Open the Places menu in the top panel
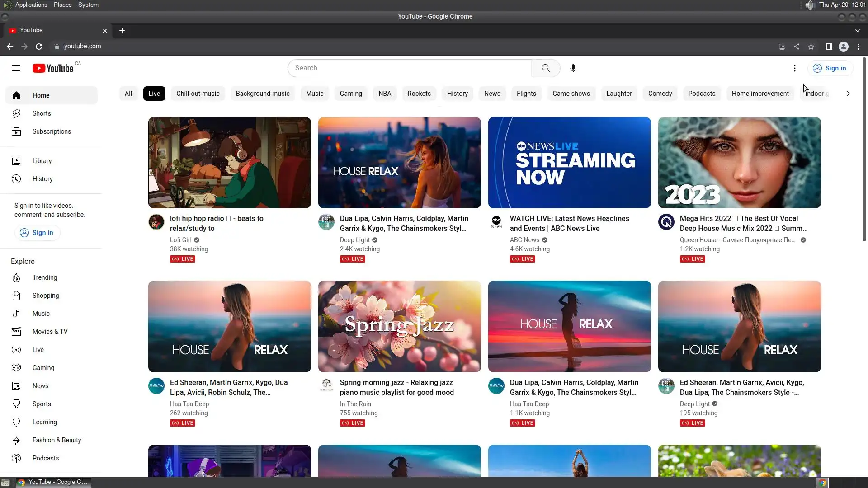 pyautogui.click(x=62, y=5)
